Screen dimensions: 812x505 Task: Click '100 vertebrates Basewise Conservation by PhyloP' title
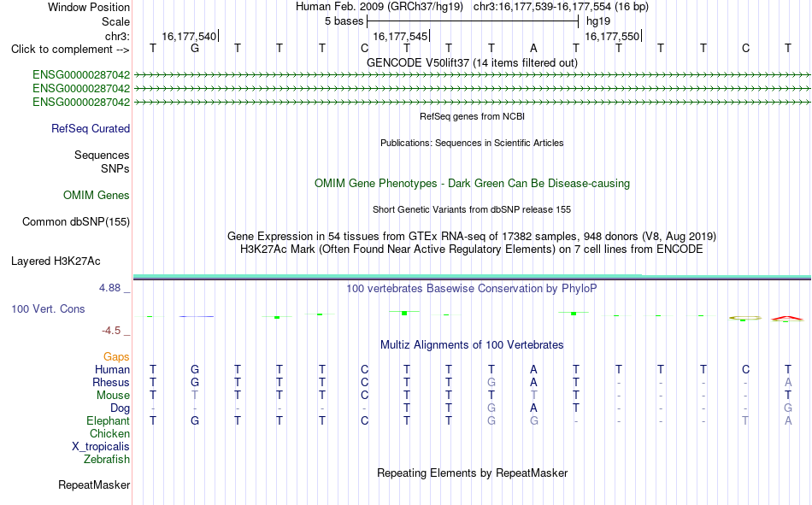pos(472,289)
